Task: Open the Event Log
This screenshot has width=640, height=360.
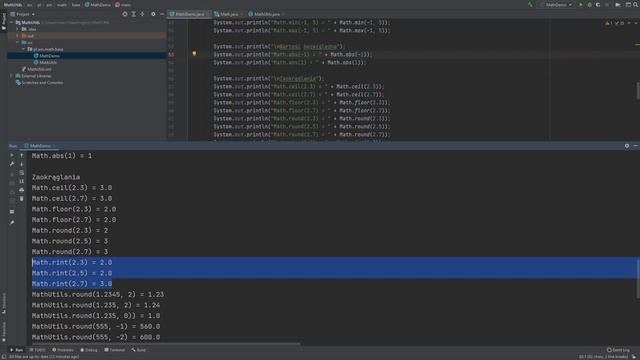Action: 618,350
